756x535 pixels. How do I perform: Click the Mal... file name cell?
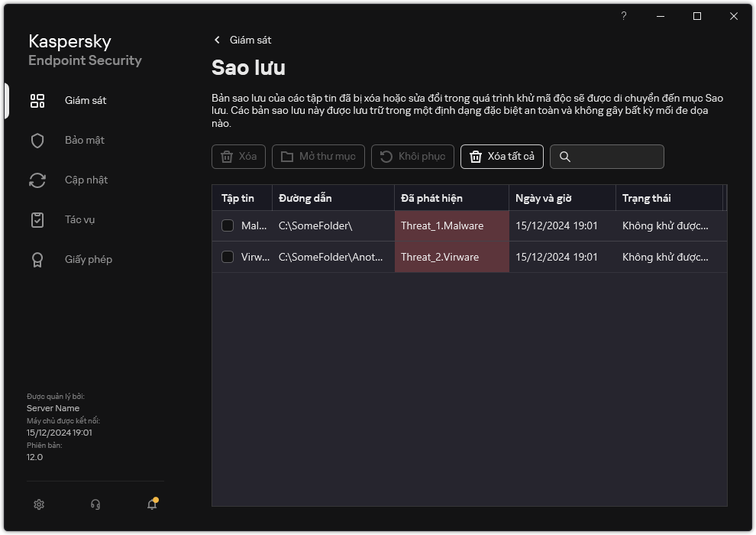(x=254, y=225)
